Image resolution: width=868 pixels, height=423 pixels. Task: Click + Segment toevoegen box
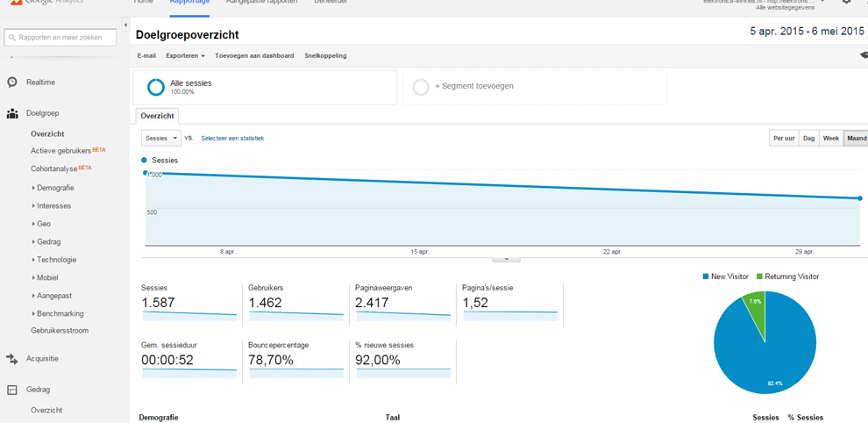pos(535,87)
